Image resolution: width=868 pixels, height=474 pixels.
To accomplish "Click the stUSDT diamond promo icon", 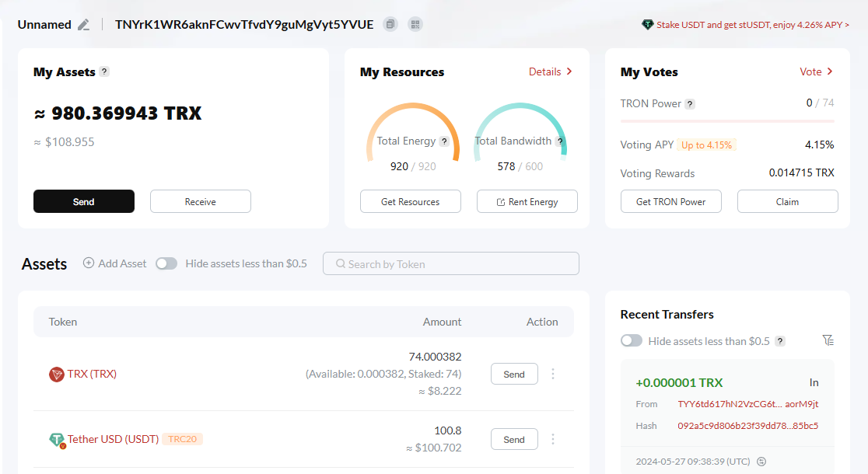I will pyautogui.click(x=647, y=24).
